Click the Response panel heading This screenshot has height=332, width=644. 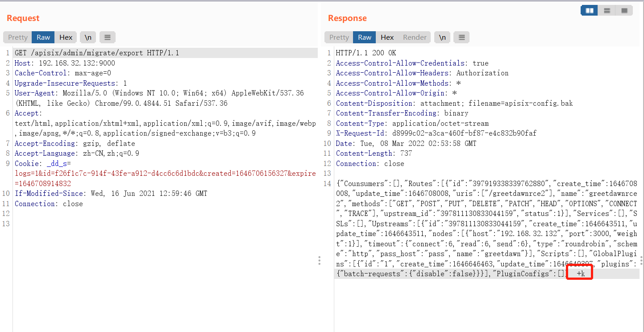(x=347, y=18)
